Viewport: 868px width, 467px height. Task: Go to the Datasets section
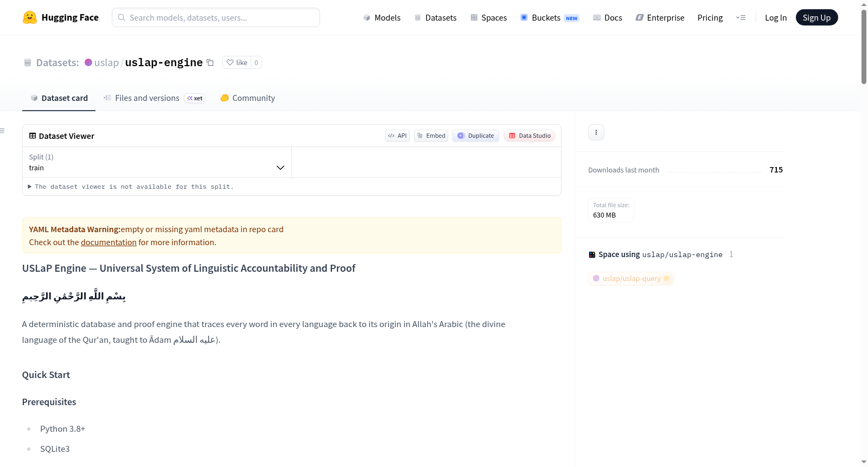pos(436,17)
